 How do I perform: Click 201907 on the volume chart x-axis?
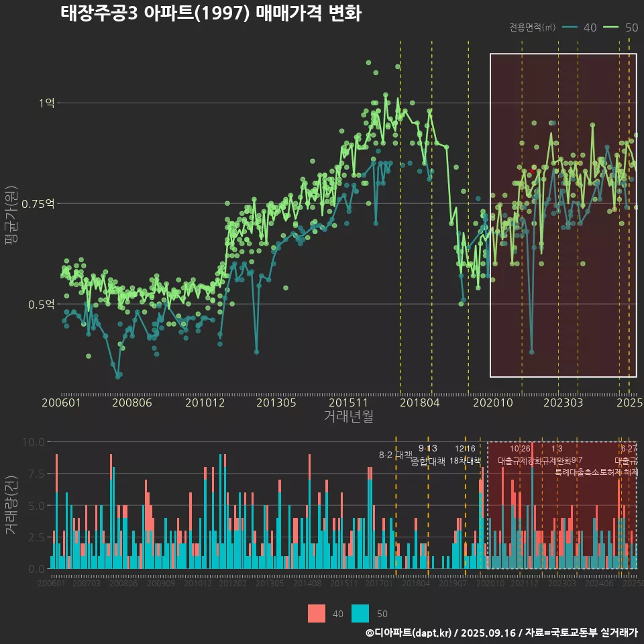click(453, 583)
